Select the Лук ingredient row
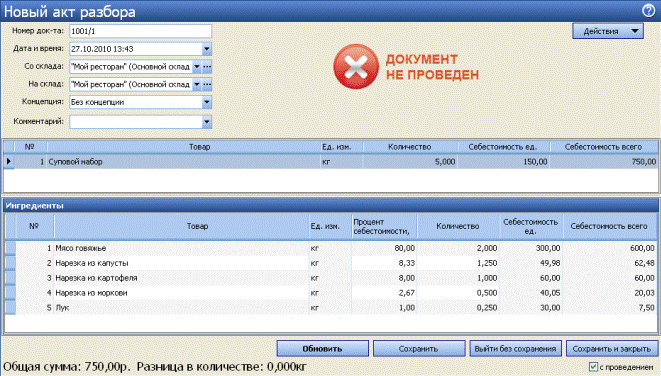 coord(330,308)
